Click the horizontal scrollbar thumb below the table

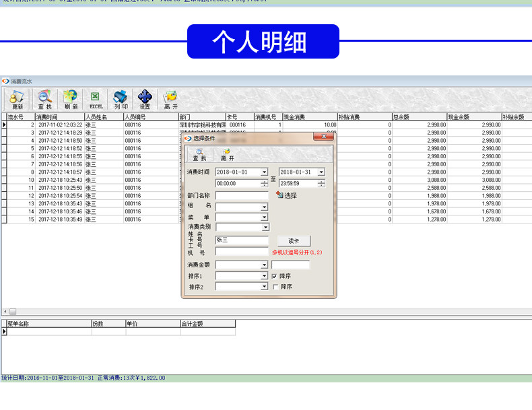click(x=13, y=311)
